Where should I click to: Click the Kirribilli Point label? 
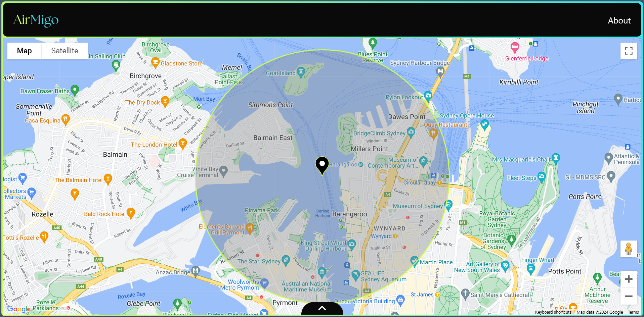click(518, 82)
